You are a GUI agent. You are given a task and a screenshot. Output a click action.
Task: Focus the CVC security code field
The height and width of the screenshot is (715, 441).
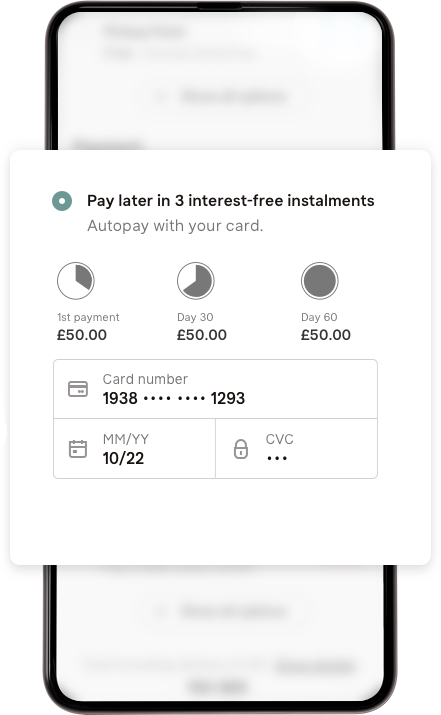296,449
